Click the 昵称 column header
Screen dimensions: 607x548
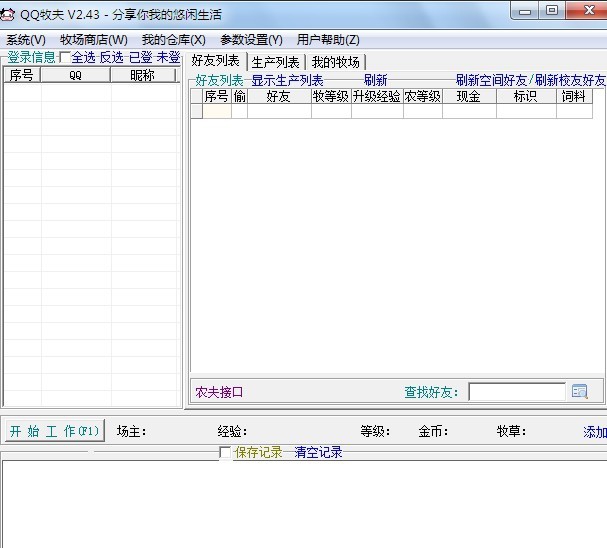pyautogui.click(x=142, y=75)
